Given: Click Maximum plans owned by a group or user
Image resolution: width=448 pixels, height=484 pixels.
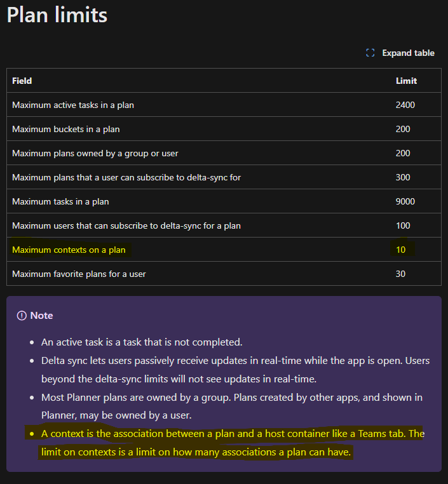Looking at the screenshot, I should [95, 154].
